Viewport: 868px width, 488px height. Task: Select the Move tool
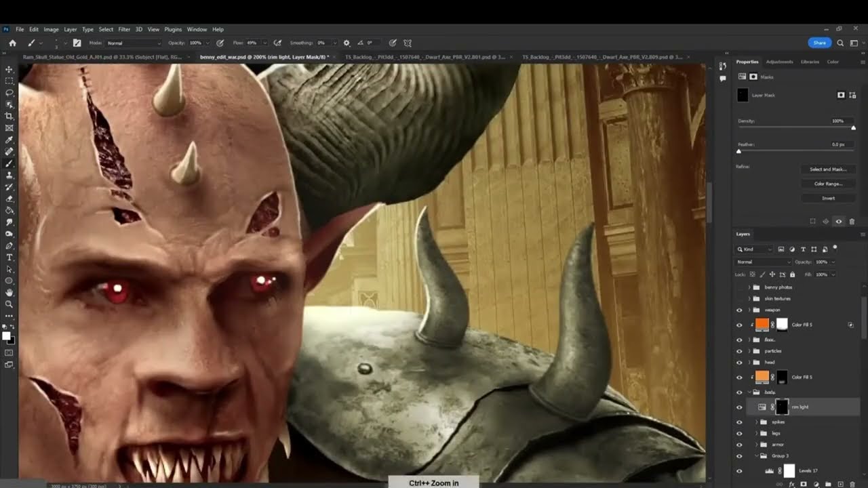(9, 69)
